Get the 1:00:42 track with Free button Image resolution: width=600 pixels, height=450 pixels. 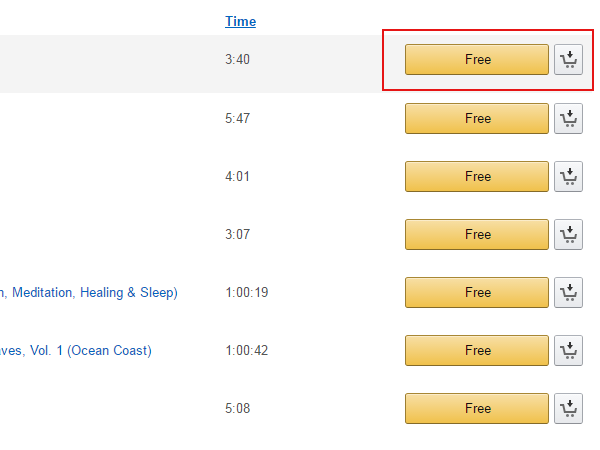tap(477, 351)
